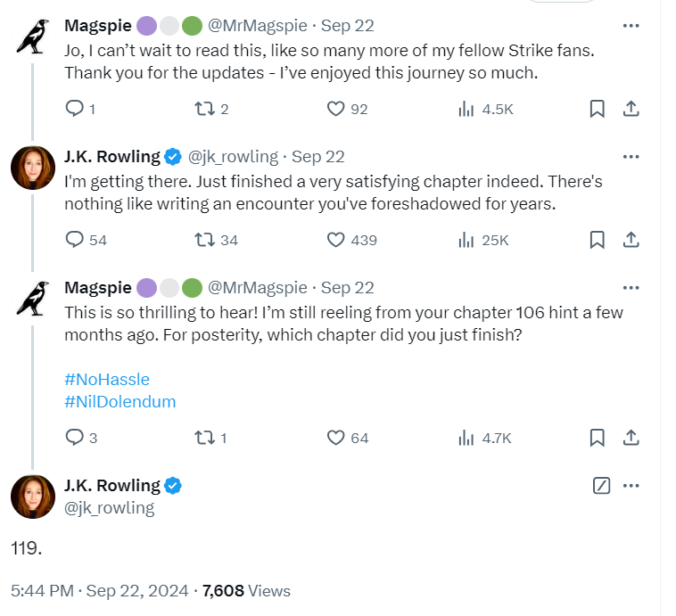Open J.K. Rowling's avatar on 119 tweet
The height and width of the screenshot is (616, 676).
coord(33,497)
